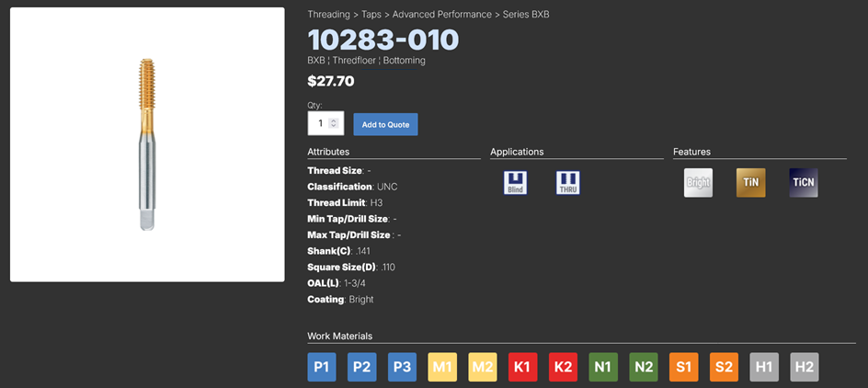Image resolution: width=868 pixels, height=388 pixels.
Task: Click the K1 work material badge
Action: click(522, 367)
